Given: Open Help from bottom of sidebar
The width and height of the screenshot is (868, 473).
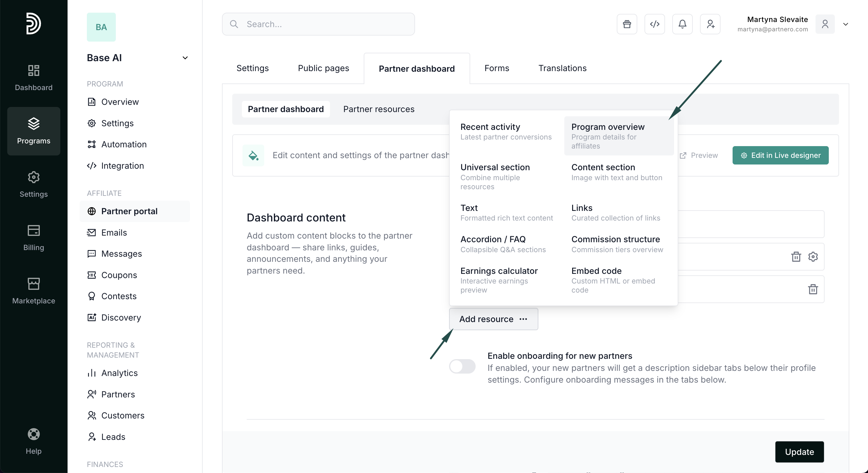Looking at the screenshot, I should coord(33,441).
